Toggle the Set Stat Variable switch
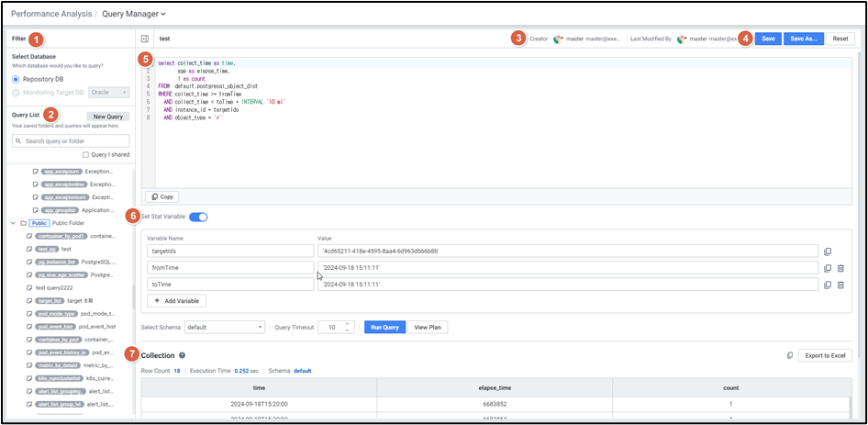Image resolution: width=868 pixels, height=425 pixels. point(198,217)
